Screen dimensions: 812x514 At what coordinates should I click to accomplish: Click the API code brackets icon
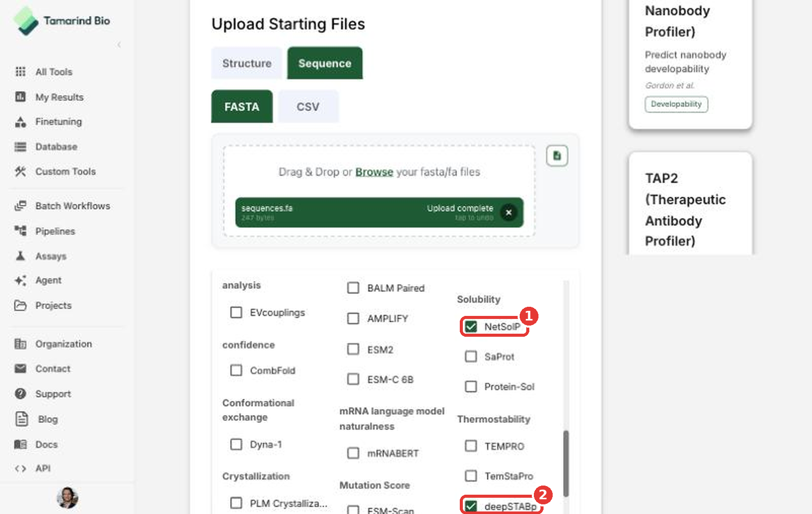point(20,468)
